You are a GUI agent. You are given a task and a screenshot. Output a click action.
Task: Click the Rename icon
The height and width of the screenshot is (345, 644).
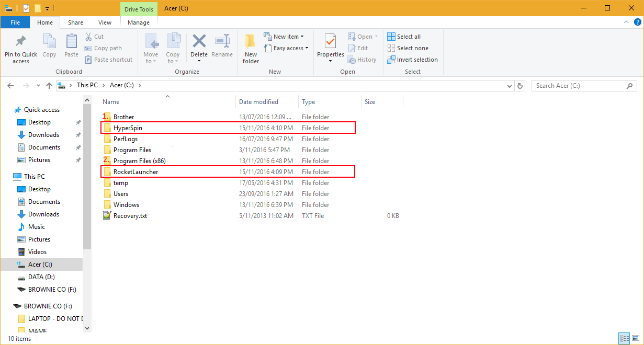222,41
